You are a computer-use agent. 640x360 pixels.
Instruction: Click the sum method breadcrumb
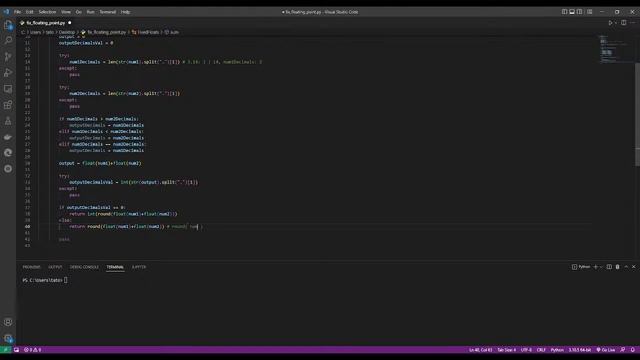pyautogui.click(x=174, y=32)
